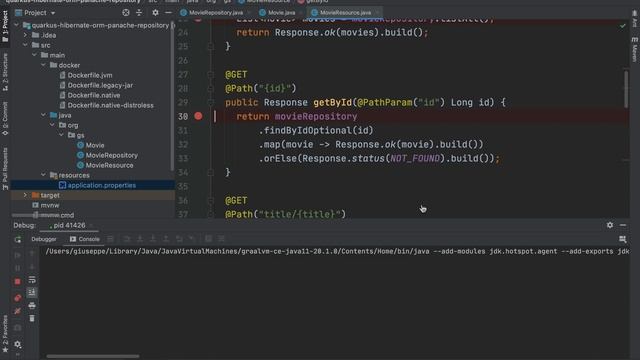
Task: Click the Locate in Project target icon
Action: tap(126, 13)
